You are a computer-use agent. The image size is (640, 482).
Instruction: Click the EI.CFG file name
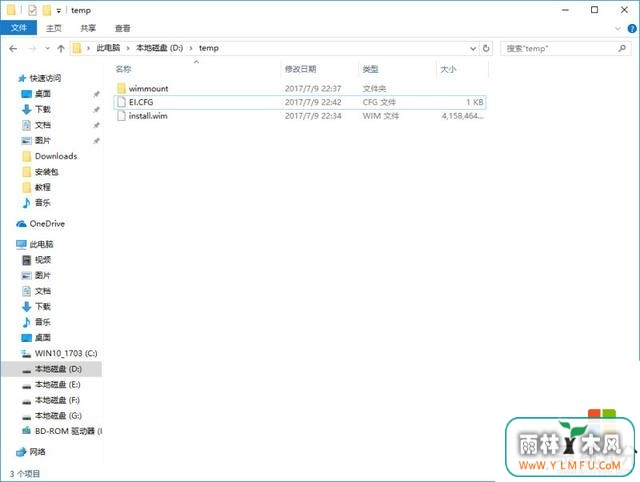[x=141, y=102]
